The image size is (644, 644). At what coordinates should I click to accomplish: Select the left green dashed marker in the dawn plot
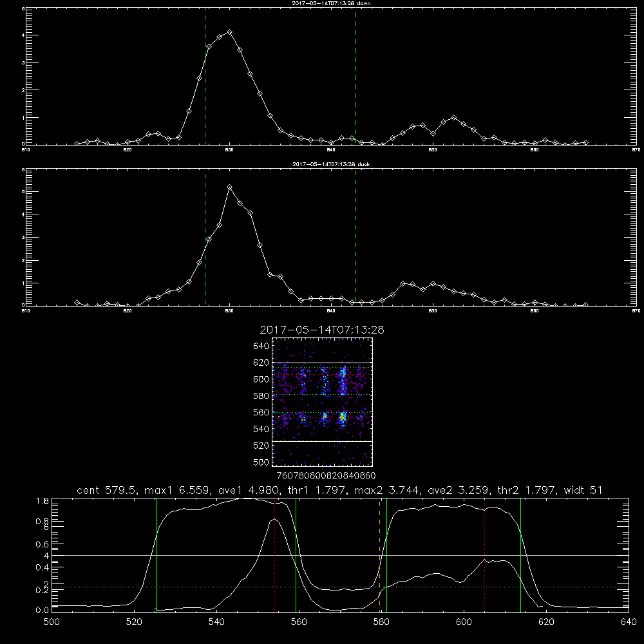tap(205, 77)
